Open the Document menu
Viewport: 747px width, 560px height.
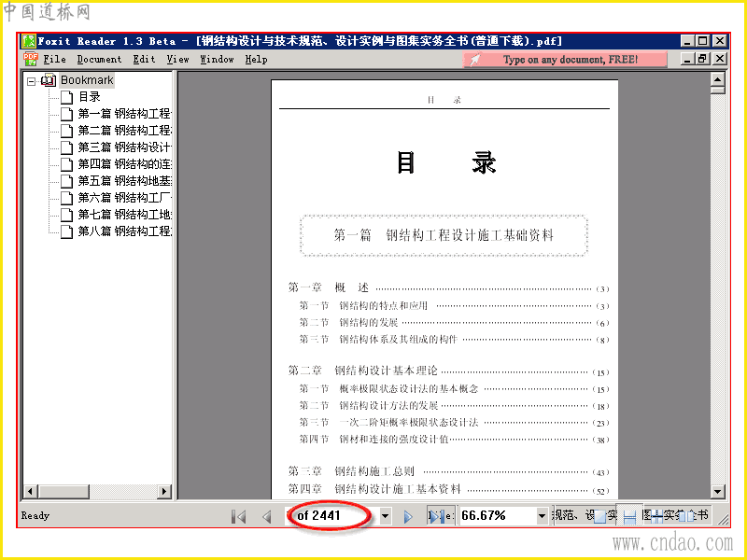click(99, 59)
